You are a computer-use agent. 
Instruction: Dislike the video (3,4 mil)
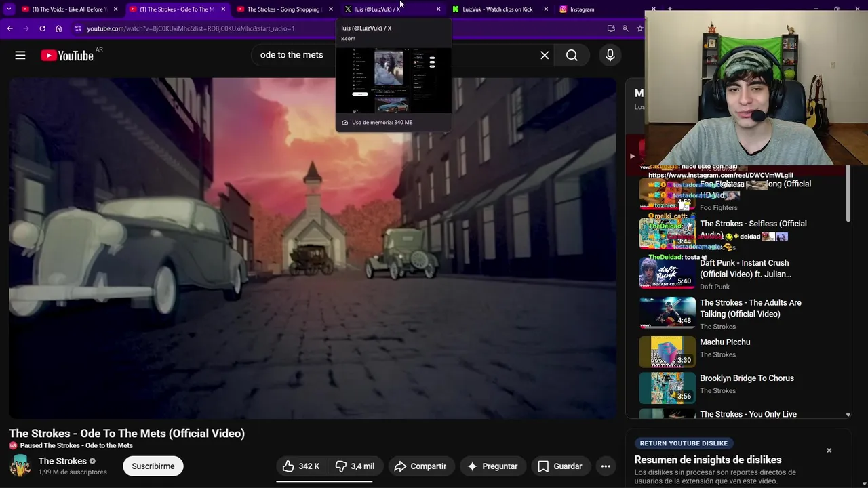point(355,466)
